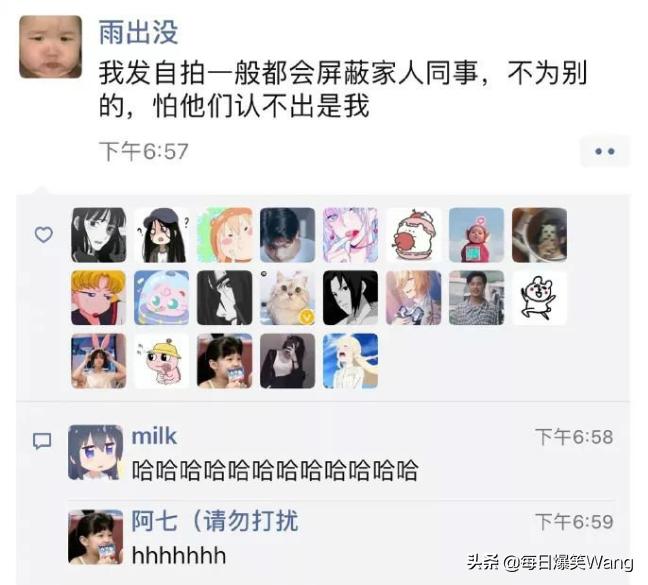Viewport: 648px width, 585px height.
Task: Tap 阿七's avatar beside the hhhhhhh comment
Action: [95, 537]
